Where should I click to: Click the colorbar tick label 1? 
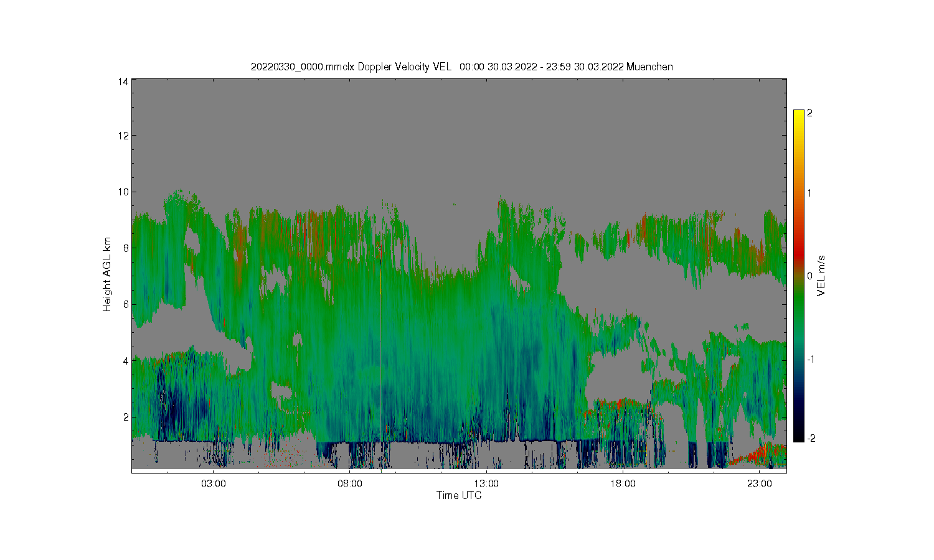tap(809, 193)
